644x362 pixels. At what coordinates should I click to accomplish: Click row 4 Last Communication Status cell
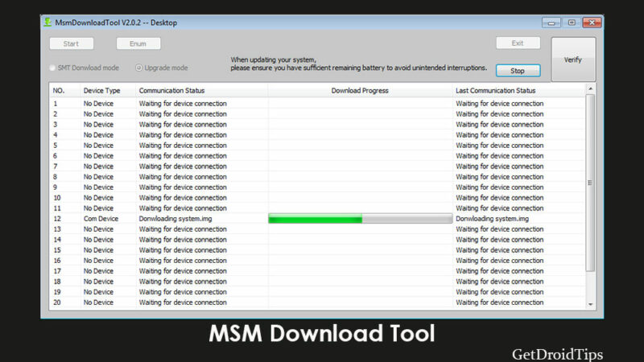click(499, 135)
